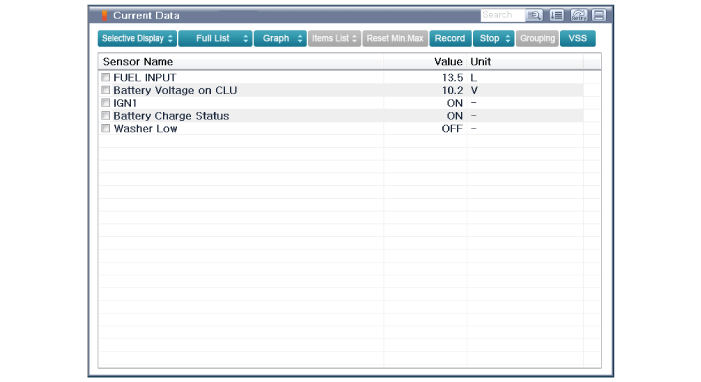Check the Battery Voltage on CLU box
The height and width of the screenshot is (382, 701).
[x=106, y=90]
